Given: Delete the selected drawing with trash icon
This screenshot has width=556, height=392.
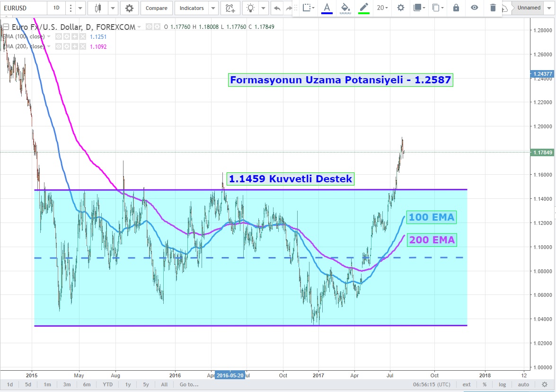Looking at the screenshot, I should pos(493,8).
